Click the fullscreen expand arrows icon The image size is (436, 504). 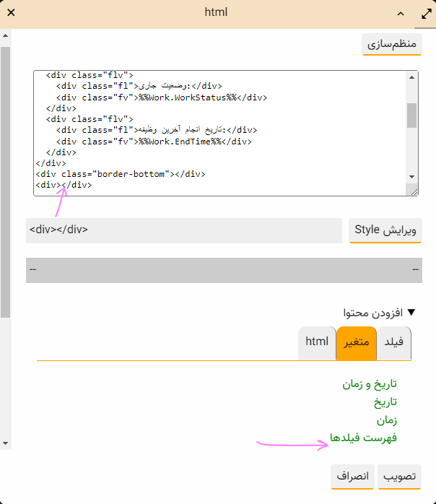point(424,14)
